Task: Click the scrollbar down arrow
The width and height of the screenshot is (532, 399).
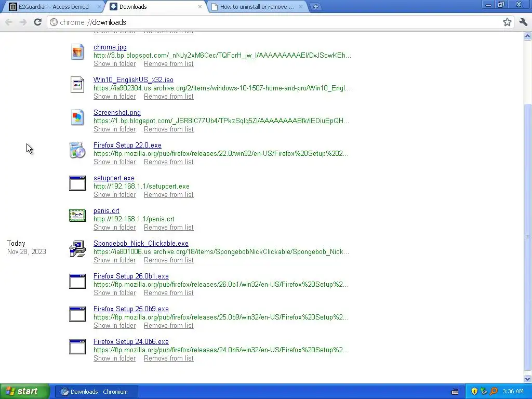Action: point(528,379)
